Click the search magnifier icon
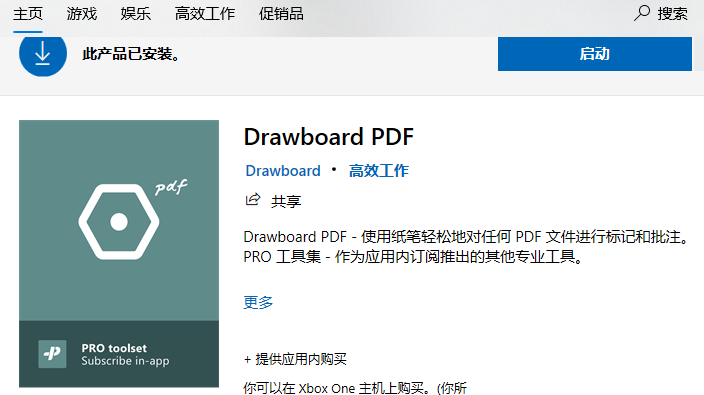The height and width of the screenshot is (395, 704). click(642, 13)
